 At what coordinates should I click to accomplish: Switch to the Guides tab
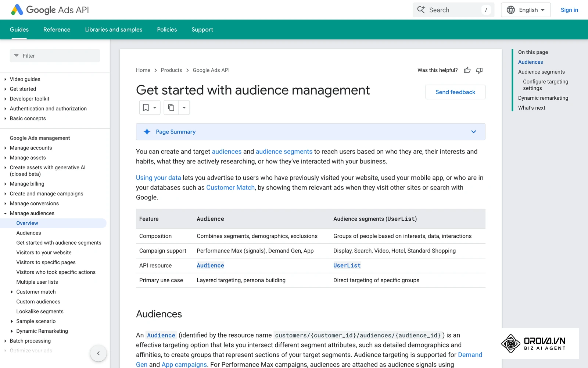19,29
